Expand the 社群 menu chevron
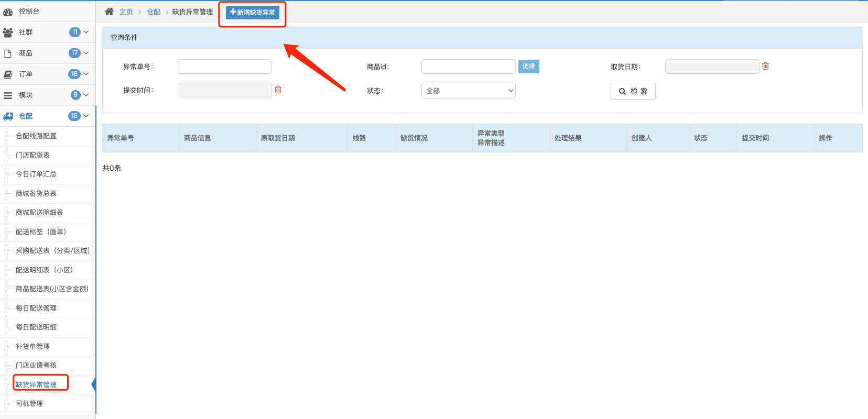The width and height of the screenshot is (868, 419). tap(86, 32)
